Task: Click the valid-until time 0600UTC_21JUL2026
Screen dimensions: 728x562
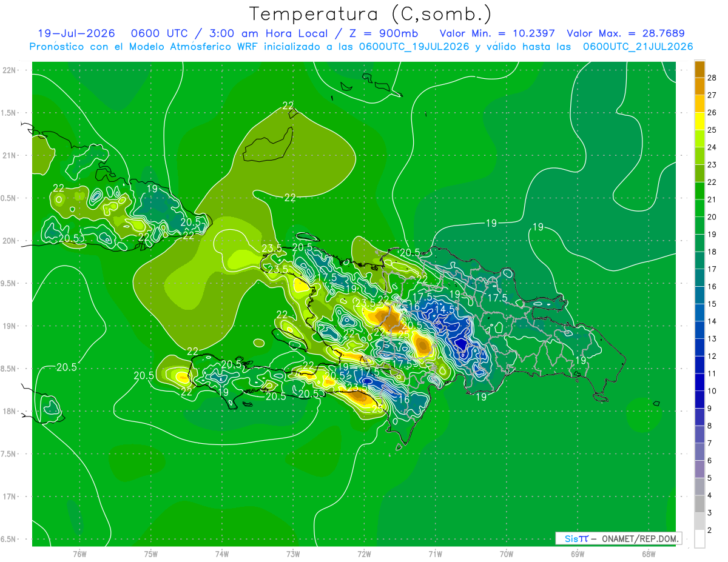Action: [638, 47]
